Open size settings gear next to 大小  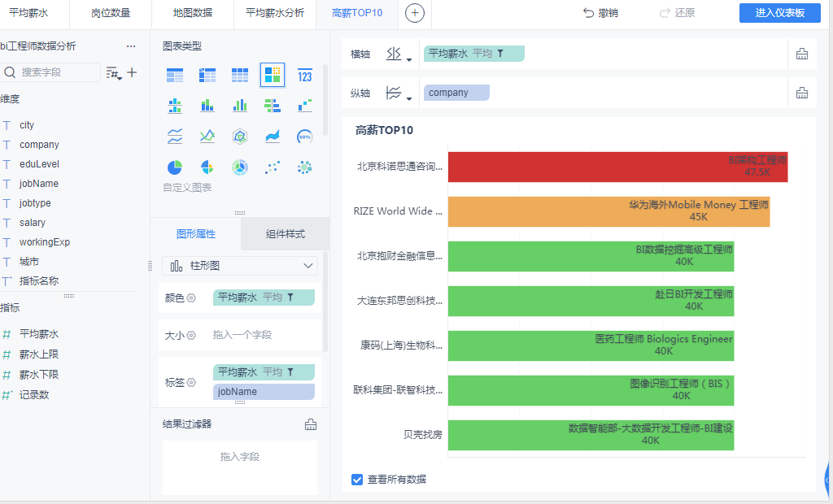click(191, 335)
